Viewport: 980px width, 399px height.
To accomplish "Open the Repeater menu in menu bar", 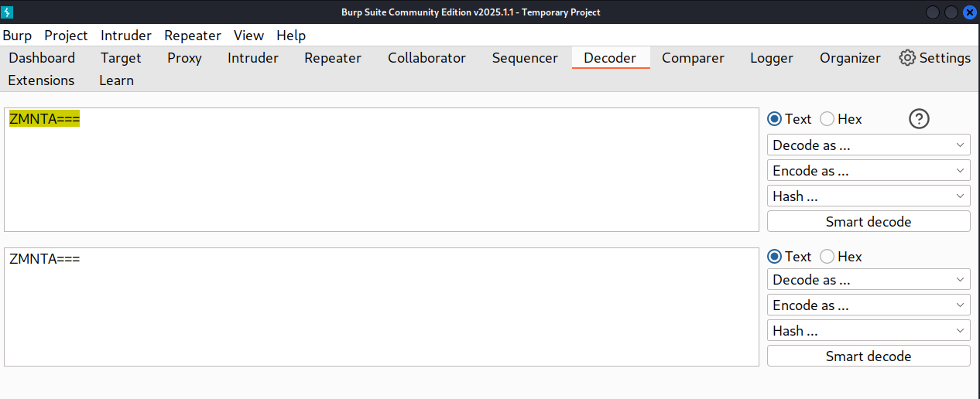I will pos(193,36).
